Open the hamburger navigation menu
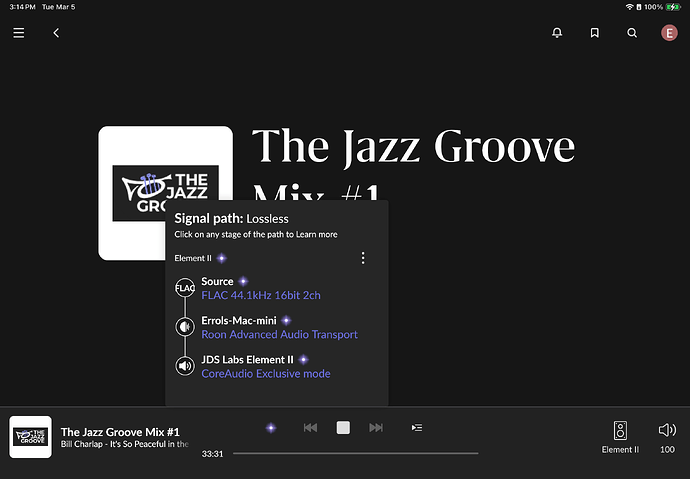 18,33
